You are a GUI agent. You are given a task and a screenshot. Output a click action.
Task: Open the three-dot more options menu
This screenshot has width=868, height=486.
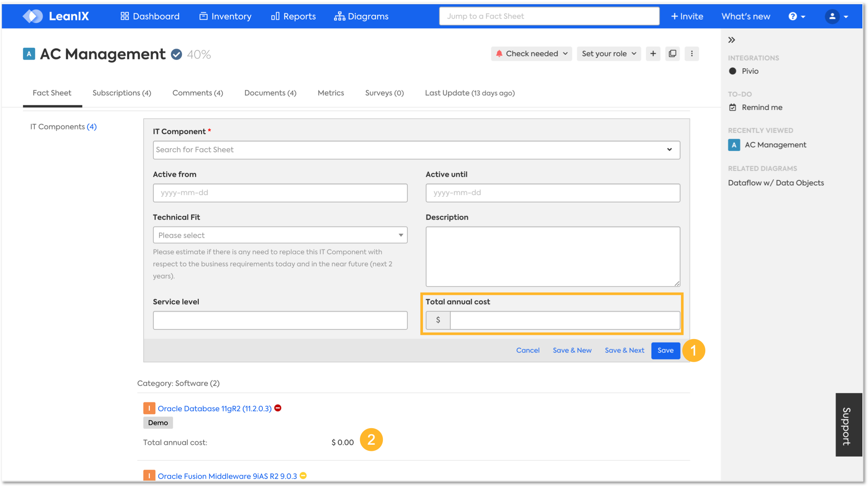point(691,53)
